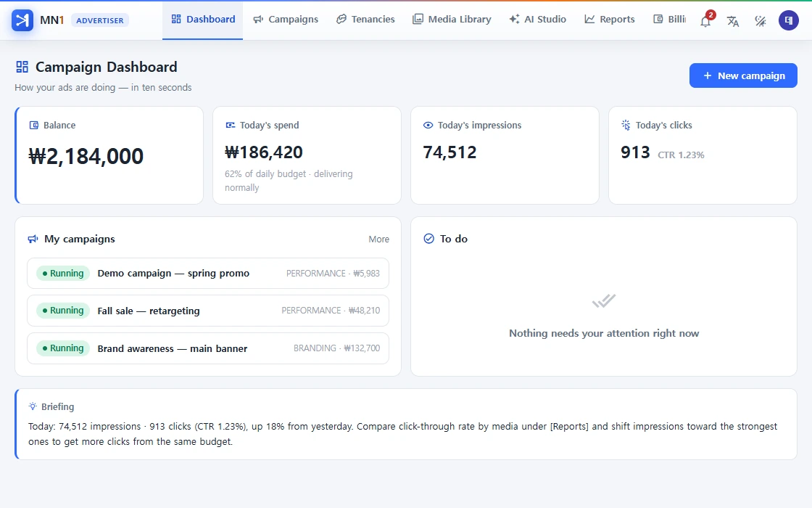Image resolution: width=812 pixels, height=508 pixels.
Task: Click the CTR 1.23% label in clicks card
Action: (x=681, y=155)
